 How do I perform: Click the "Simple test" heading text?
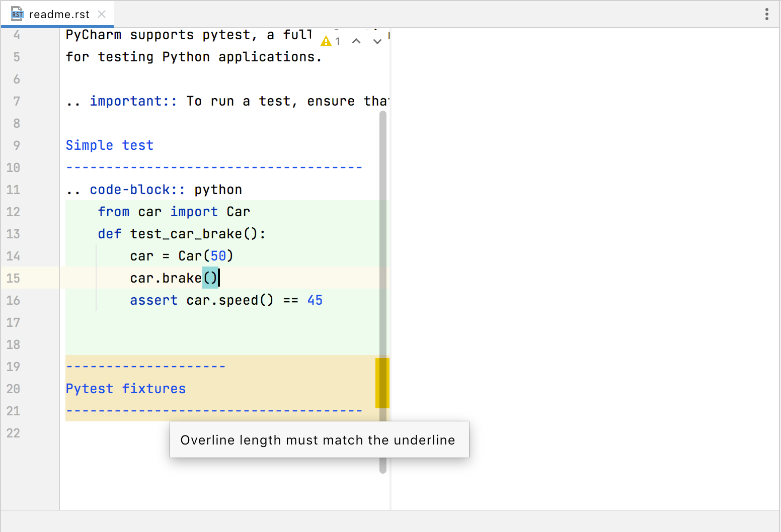[x=109, y=145]
